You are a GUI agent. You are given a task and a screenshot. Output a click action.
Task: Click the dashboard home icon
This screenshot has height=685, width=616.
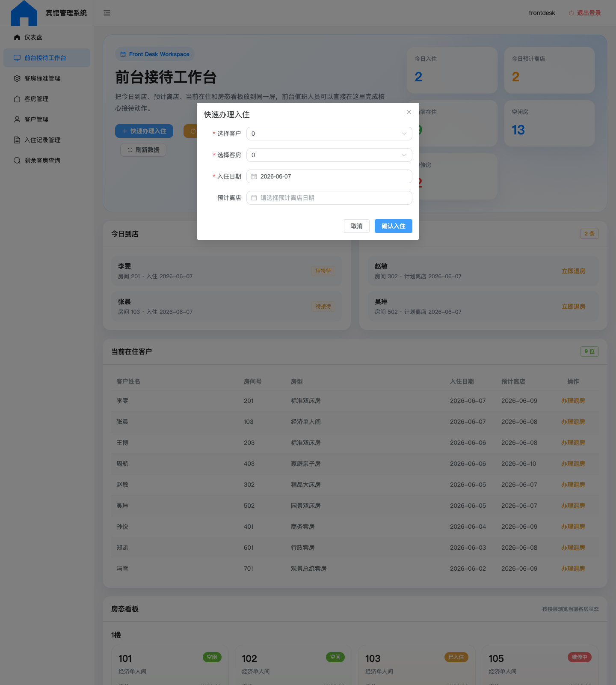tap(17, 37)
